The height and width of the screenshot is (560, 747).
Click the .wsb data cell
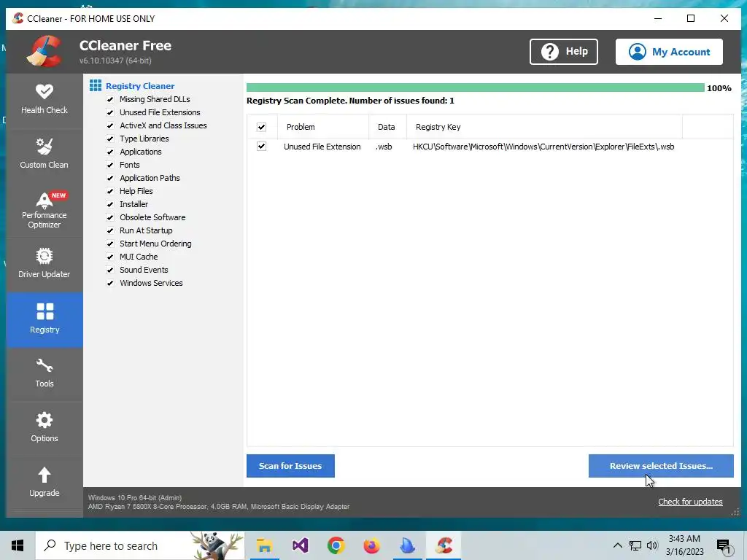pos(384,147)
